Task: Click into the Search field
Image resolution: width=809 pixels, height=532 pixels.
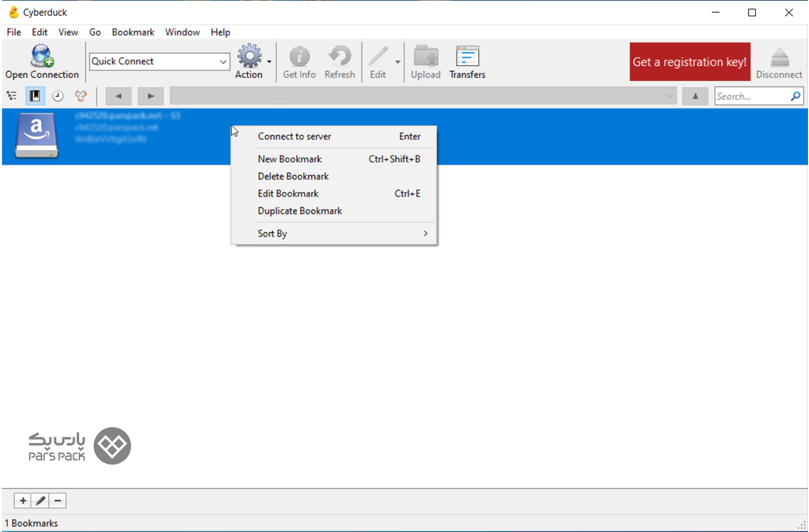Action: pyautogui.click(x=751, y=96)
